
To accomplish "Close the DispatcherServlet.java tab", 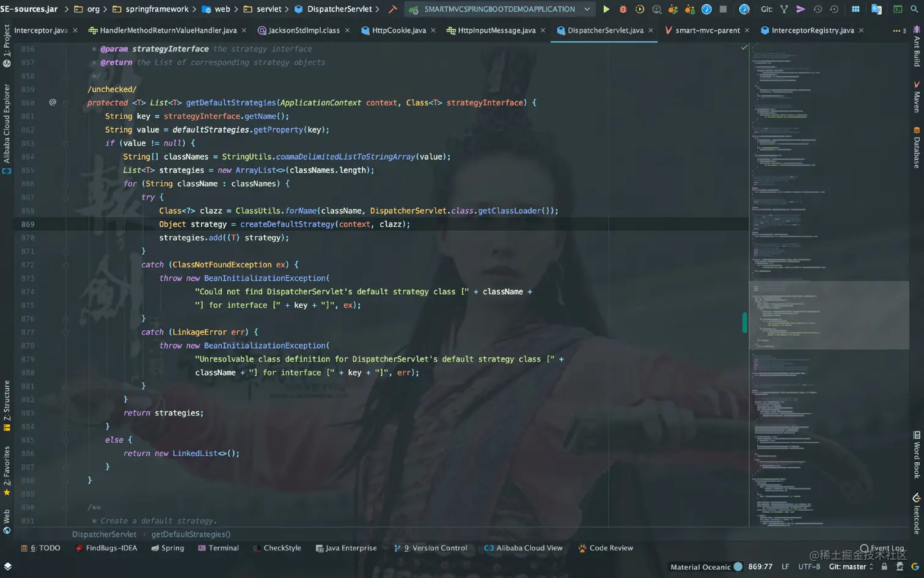I will 651,31.
